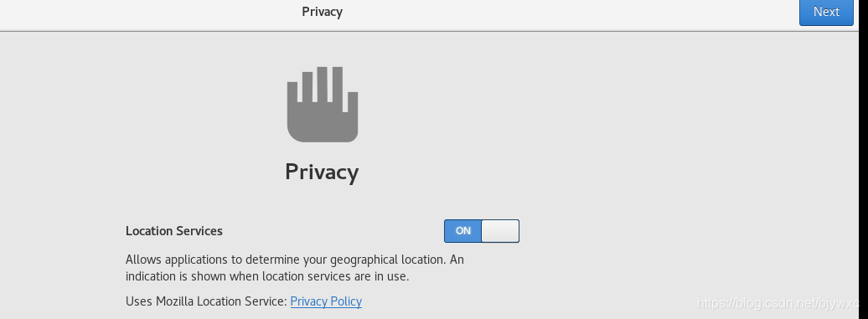Click the gray hand privacy icon
This screenshot has width=868, height=319.
pos(323,105)
